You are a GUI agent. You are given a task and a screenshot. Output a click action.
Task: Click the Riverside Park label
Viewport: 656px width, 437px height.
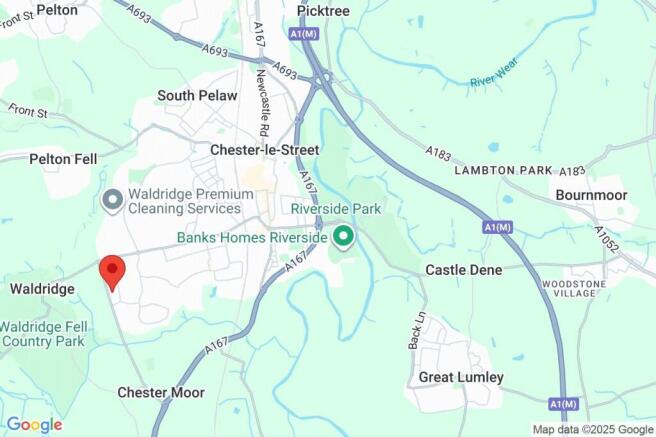(x=336, y=209)
